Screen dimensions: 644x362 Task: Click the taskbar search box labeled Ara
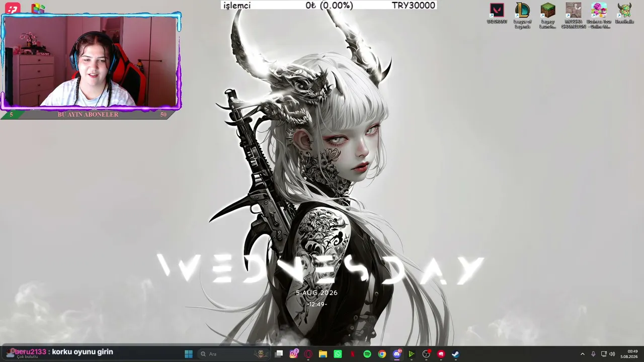click(234, 354)
